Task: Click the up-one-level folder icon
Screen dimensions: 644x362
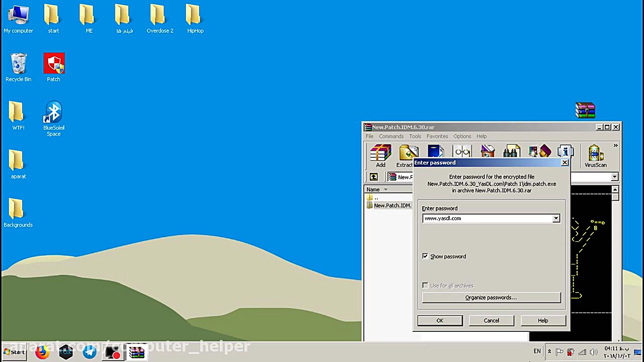Action: point(373,176)
